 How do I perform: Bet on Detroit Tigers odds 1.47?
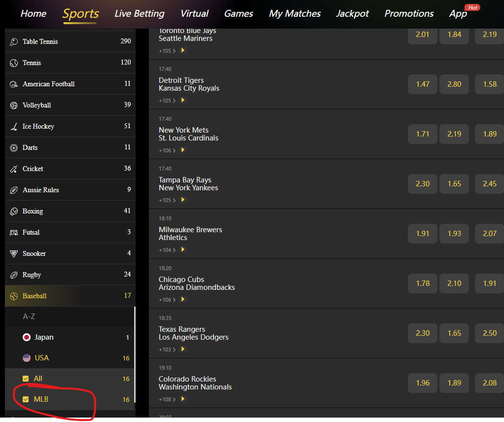click(422, 84)
